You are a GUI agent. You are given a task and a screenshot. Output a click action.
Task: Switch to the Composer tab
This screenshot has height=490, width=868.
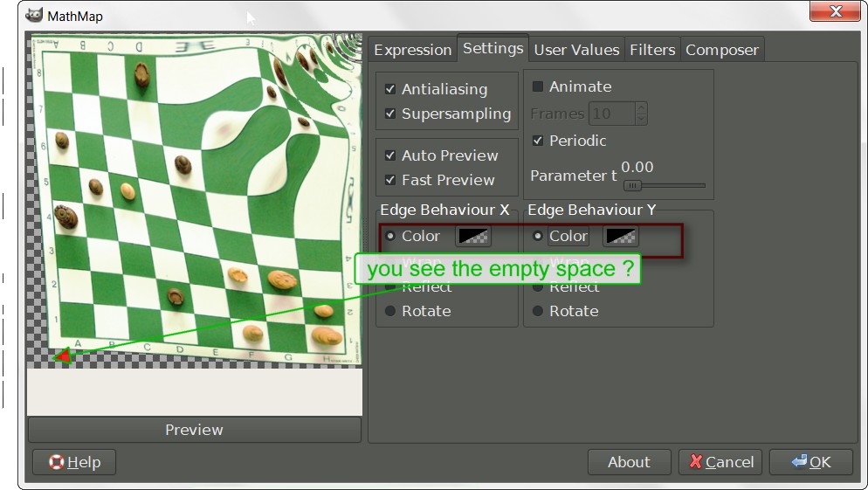tap(722, 50)
